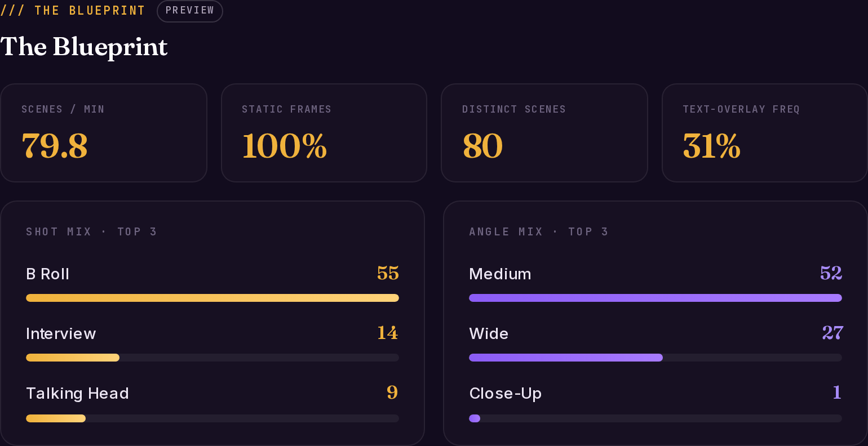Select the Static Frames stat card

(324, 133)
